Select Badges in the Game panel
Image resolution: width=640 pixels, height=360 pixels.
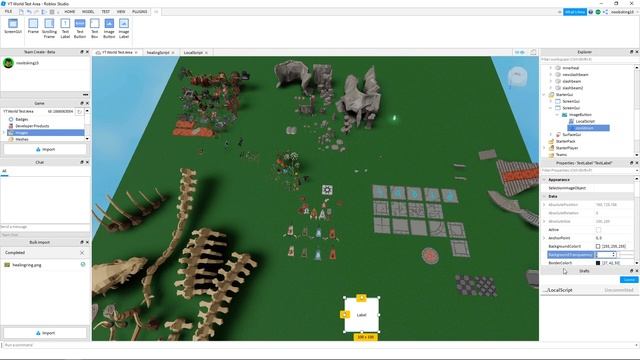pos(22,119)
